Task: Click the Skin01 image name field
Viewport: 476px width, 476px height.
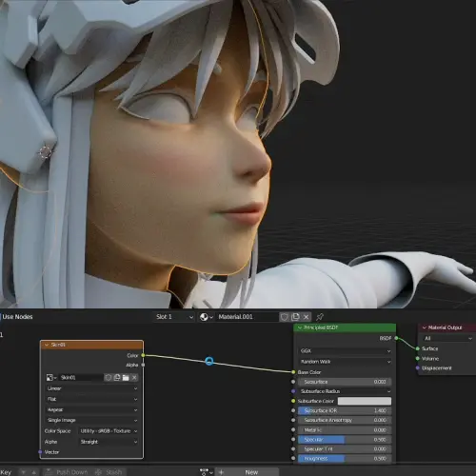Action: click(81, 377)
